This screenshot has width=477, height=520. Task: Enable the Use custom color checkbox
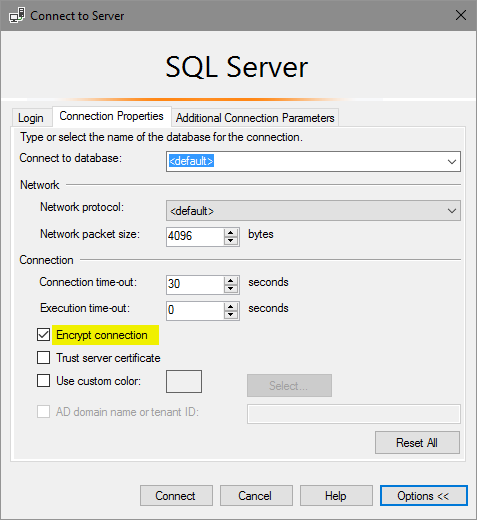point(43,381)
